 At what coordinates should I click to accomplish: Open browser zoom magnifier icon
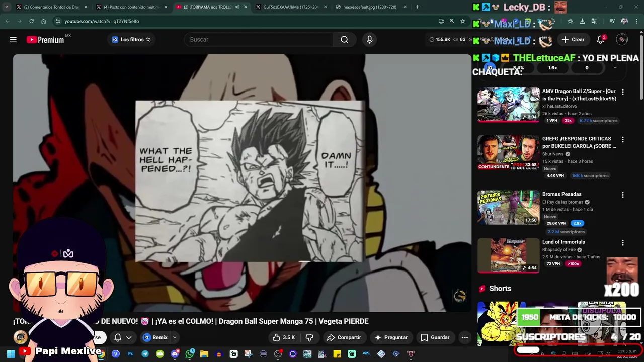pyautogui.click(x=452, y=21)
